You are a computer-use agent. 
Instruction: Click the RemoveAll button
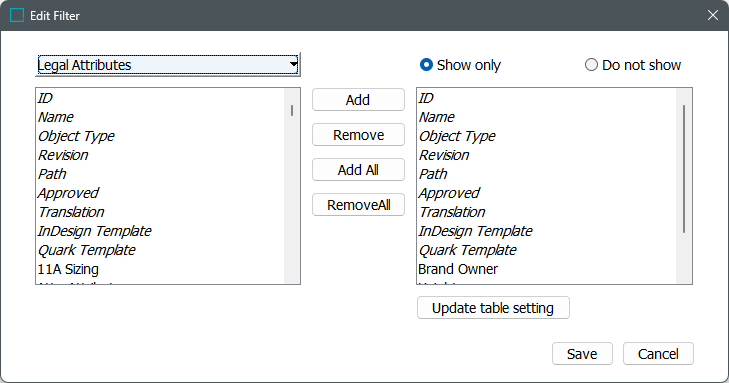[358, 205]
